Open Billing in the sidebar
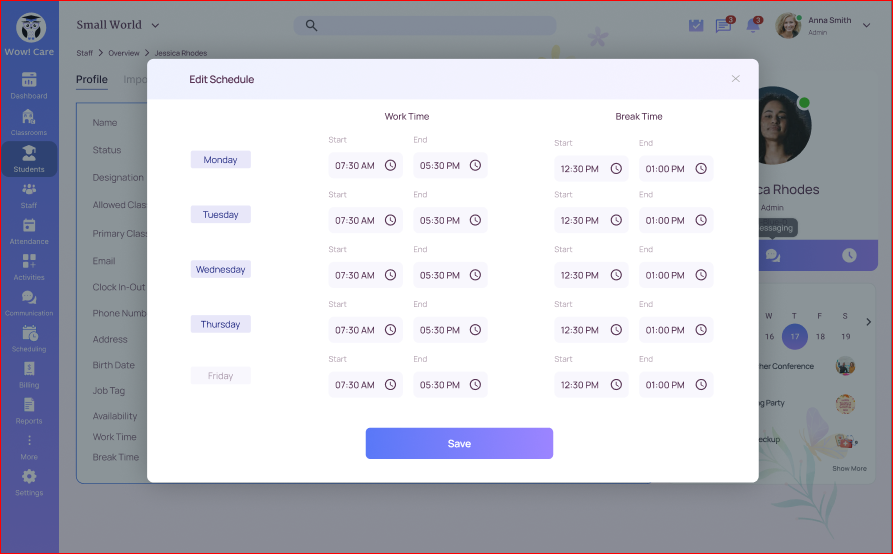 tap(29, 374)
